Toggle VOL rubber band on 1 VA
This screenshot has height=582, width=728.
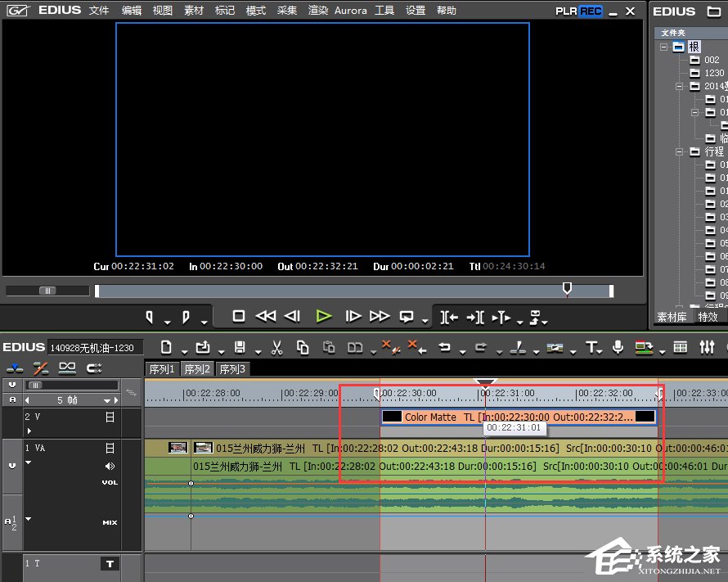(110, 482)
